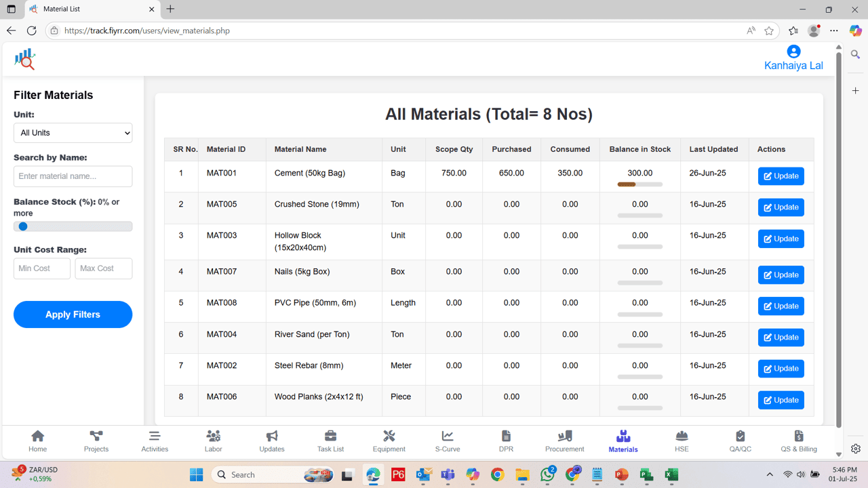Viewport: 868px width, 488px height.
Task: Open the browser profile menu
Action: [x=813, y=30]
